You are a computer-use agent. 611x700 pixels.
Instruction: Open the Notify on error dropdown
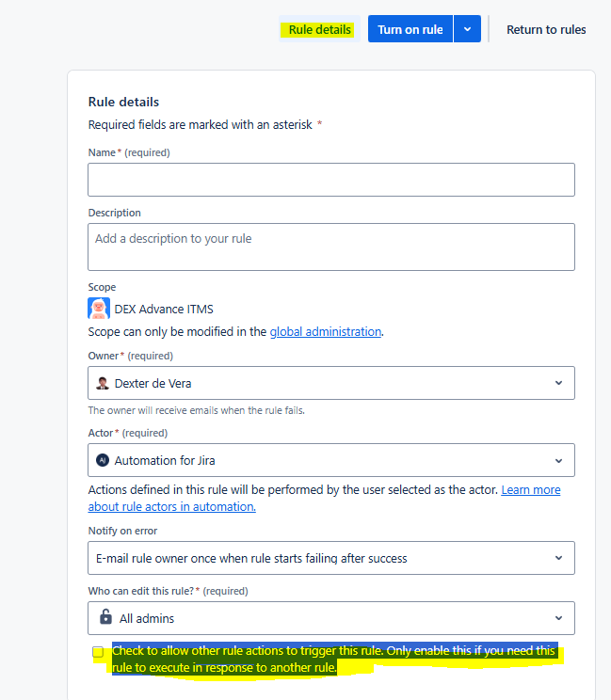point(558,558)
